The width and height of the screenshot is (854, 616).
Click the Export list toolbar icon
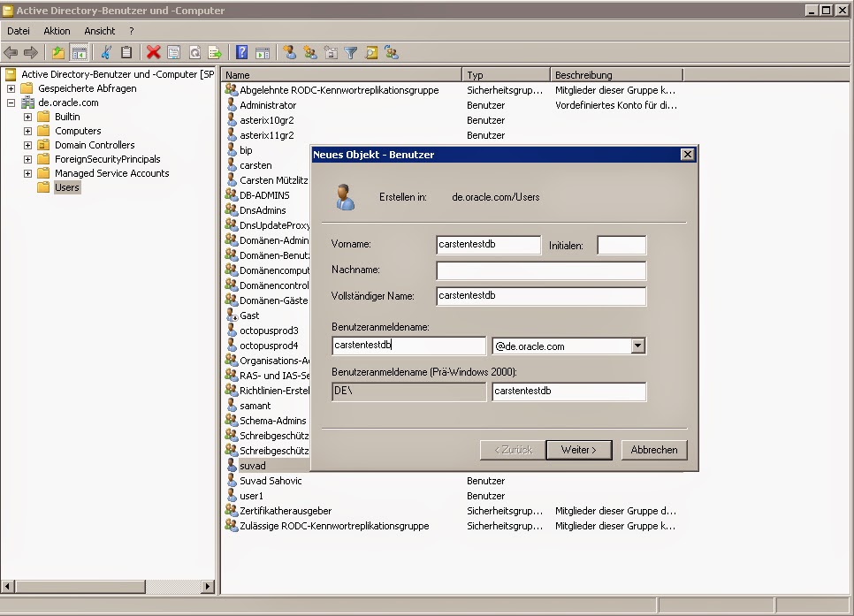click(x=215, y=53)
